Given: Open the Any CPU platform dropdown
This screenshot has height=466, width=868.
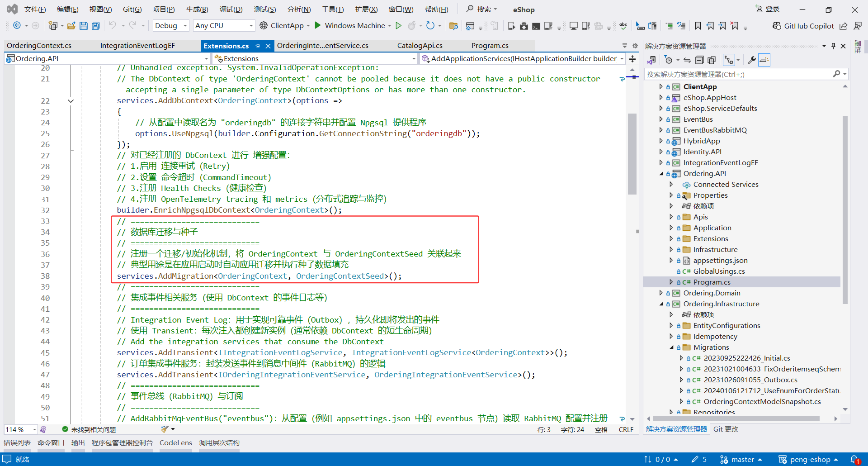Looking at the screenshot, I should point(224,26).
